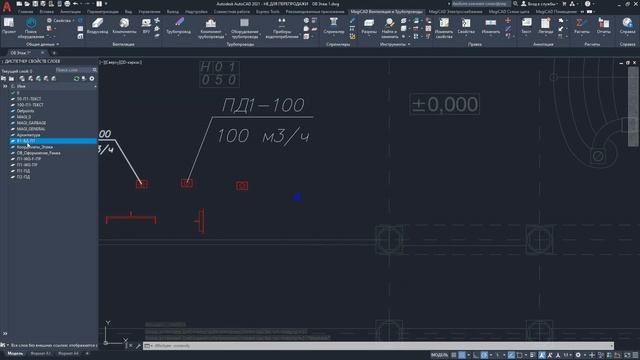Toggle the grid display in status bar

point(454,355)
